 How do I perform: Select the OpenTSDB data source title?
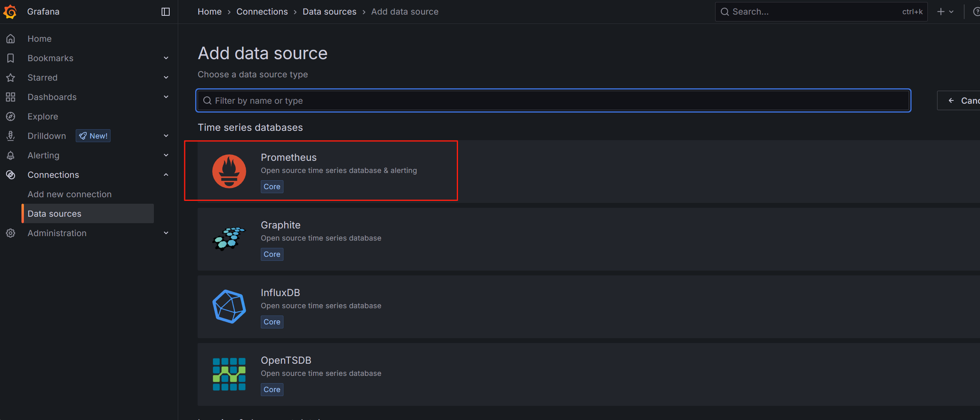click(x=286, y=360)
